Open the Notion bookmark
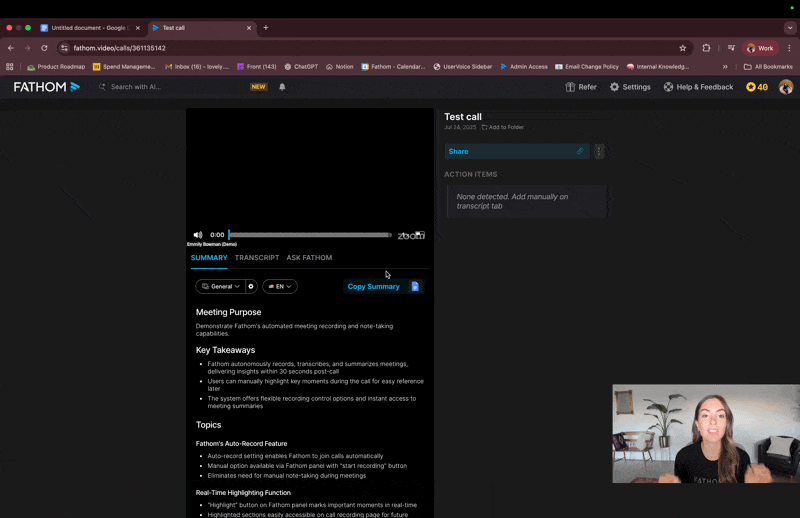Screen dimensions: 800x518 click(339, 67)
